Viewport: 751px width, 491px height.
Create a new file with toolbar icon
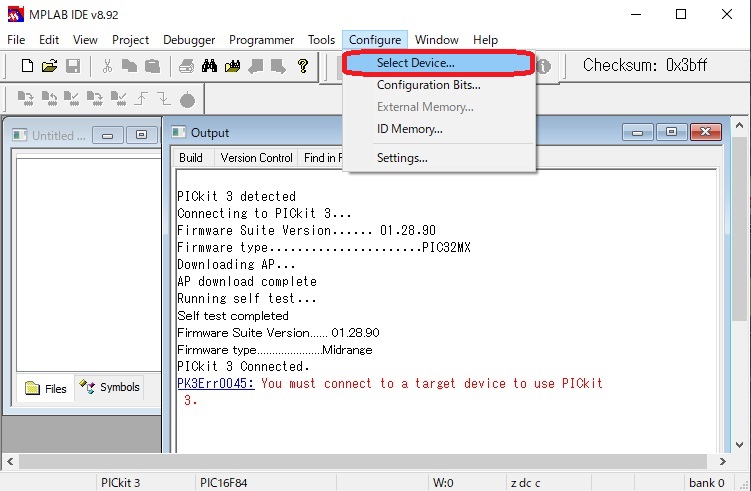point(27,66)
